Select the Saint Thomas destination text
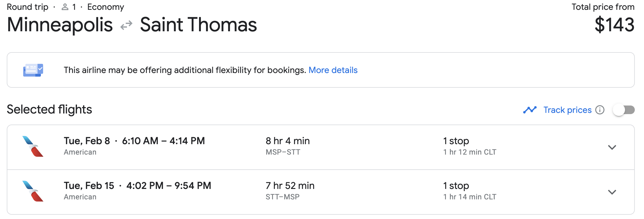The image size is (644, 219). coord(198,25)
